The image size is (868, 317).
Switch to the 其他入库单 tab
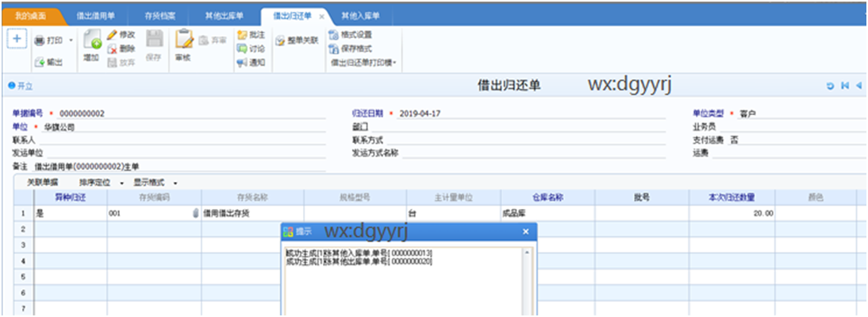point(359,16)
